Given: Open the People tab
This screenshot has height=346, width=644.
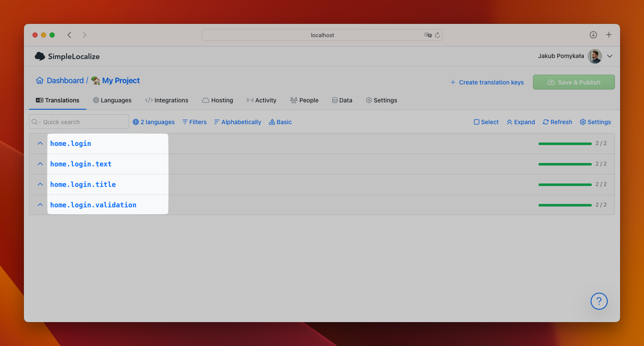Looking at the screenshot, I should click(x=304, y=100).
